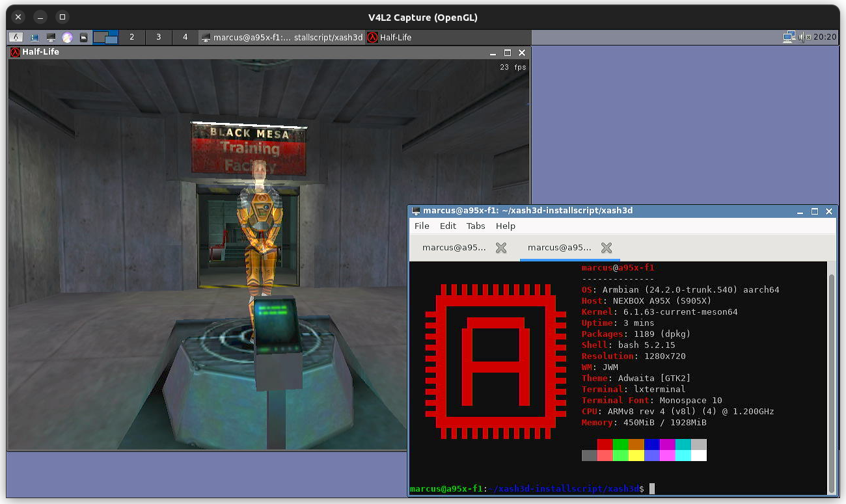
Task: Open the Help menu in lxterminal
Action: point(506,226)
